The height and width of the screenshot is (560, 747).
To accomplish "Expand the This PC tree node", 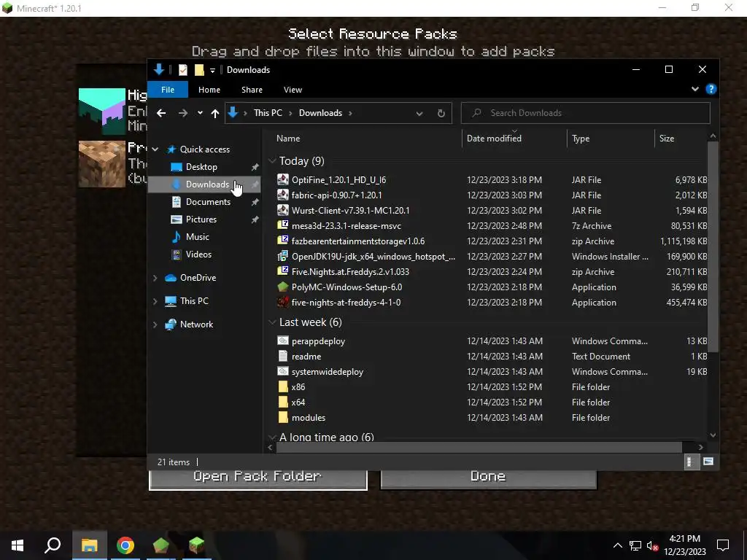I will (x=155, y=301).
